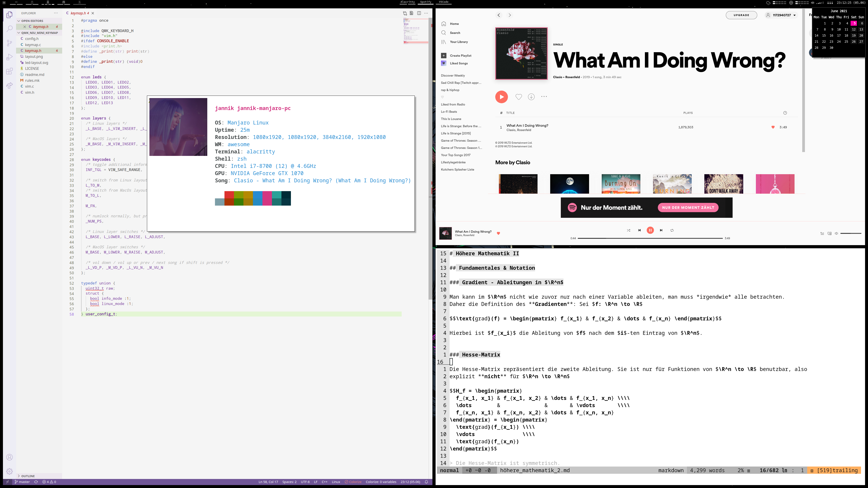Viewport: 868px width, 488px height.
Task: Open Explorer panel views ellipsis menu
Action: point(56,13)
